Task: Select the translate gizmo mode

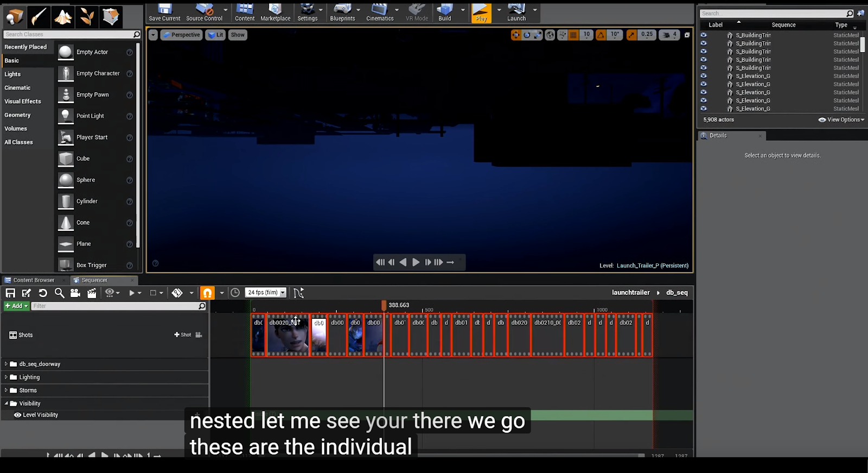Action: point(515,35)
